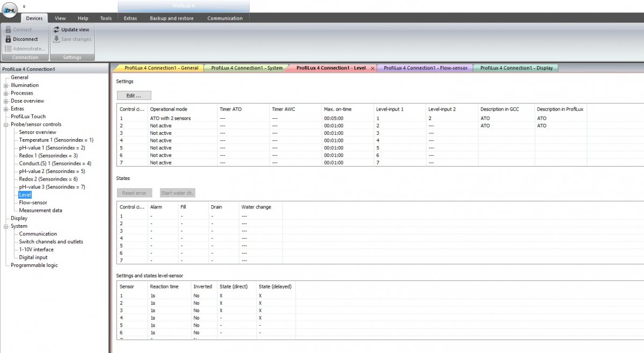This screenshot has height=353, width=644.
Task: Click the GHL application logo button
Action: click(x=11, y=11)
